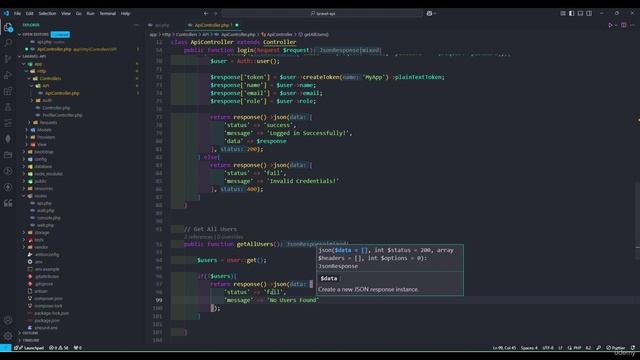
Task: Open the Edit menu
Action: tap(30, 13)
